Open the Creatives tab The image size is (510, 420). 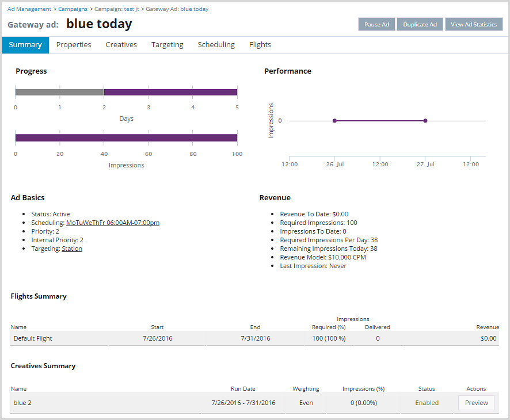(x=121, y=44)
